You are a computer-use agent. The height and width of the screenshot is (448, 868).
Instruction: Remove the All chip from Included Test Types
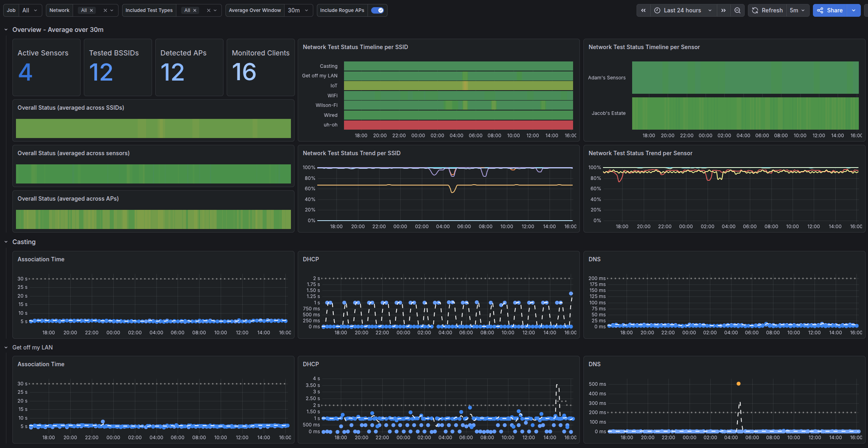[195, 10]
